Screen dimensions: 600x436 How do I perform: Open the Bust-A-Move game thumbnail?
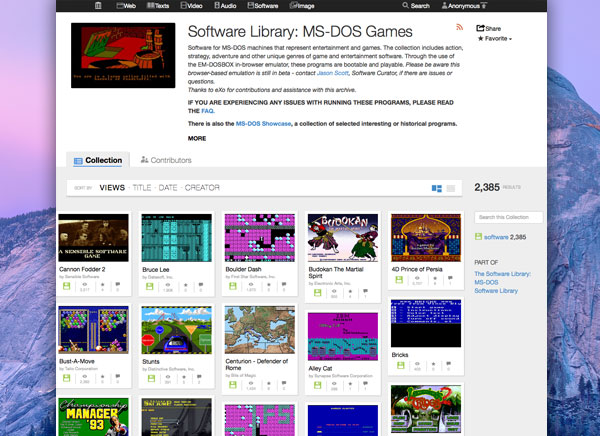coord(93,330)
